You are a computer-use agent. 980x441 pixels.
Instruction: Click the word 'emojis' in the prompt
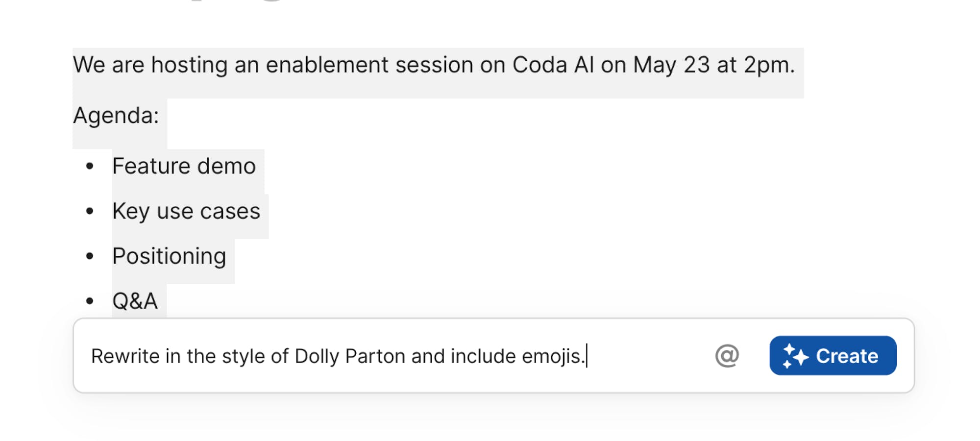(551, 356)
